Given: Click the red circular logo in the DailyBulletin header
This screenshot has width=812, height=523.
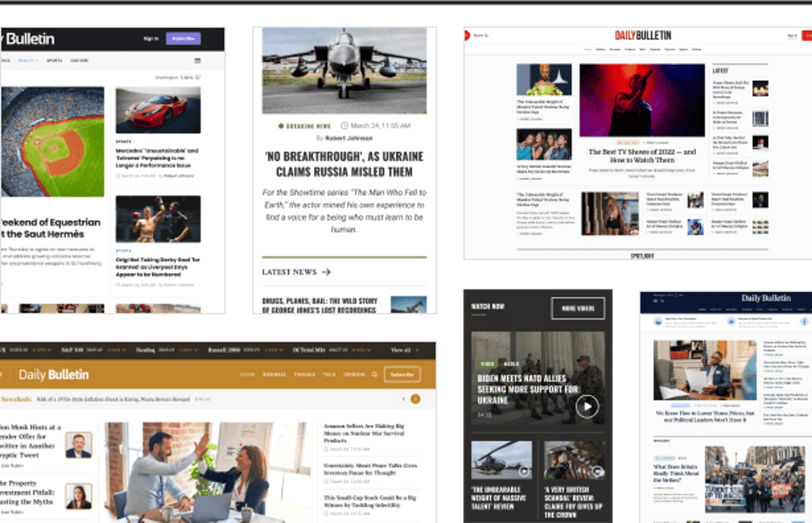Looking at the screenshot, I should [x=467, y=35].
